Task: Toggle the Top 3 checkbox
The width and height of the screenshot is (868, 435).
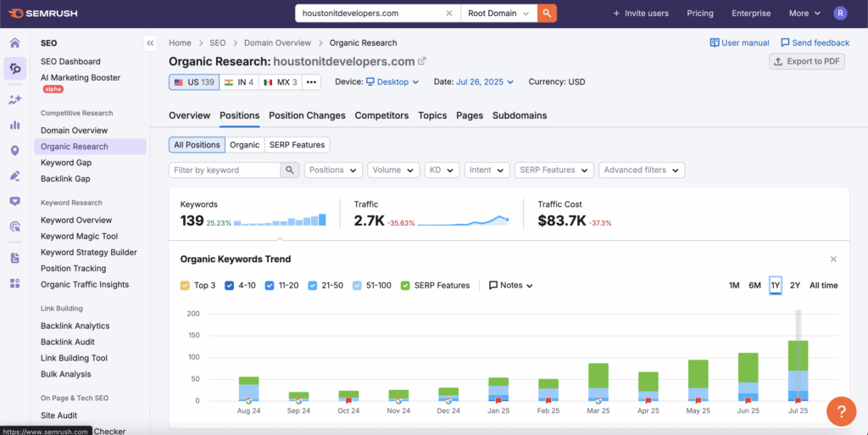Action: coord(185,286)
